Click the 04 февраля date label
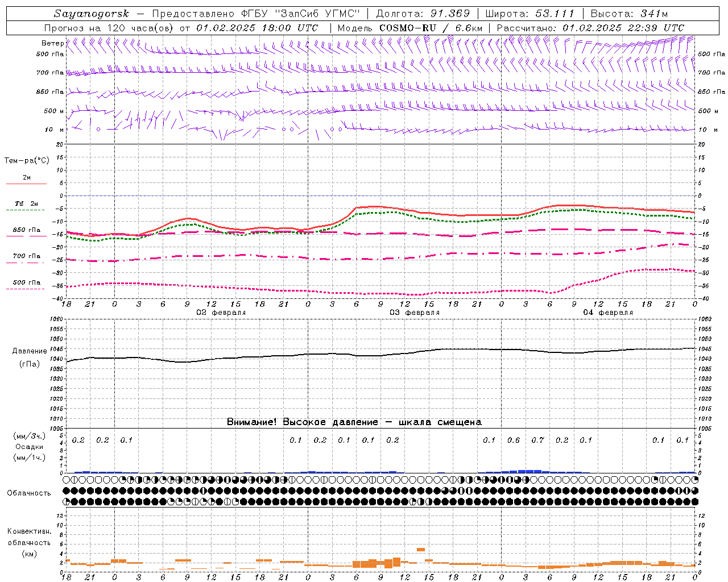Viewport: 728px width, 582px height. coord(608,313)
